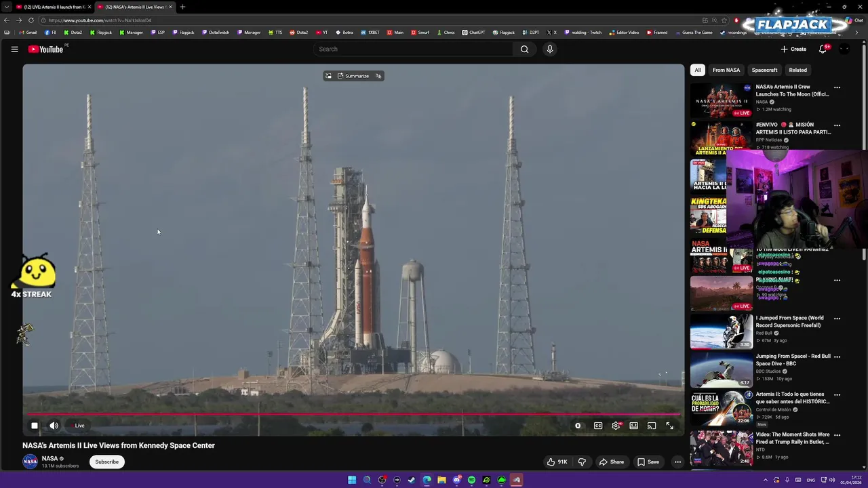Open the player settings gear

pos(616,426)
